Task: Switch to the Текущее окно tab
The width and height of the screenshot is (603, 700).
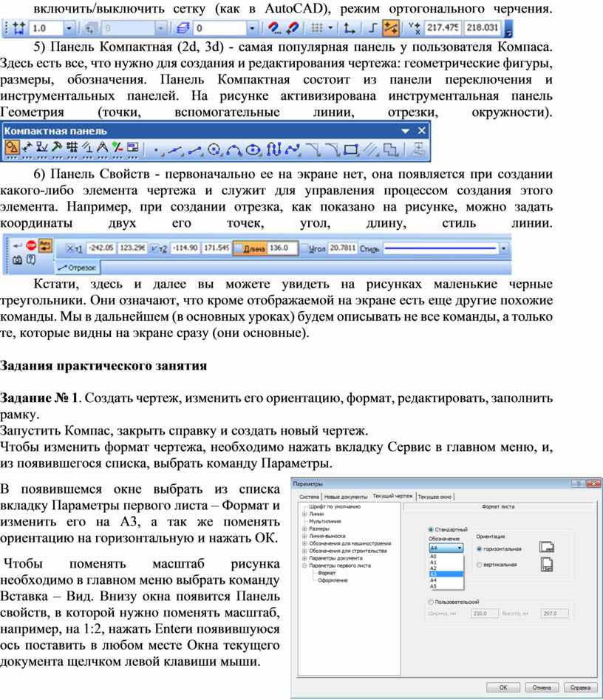Action: (435, 497)
